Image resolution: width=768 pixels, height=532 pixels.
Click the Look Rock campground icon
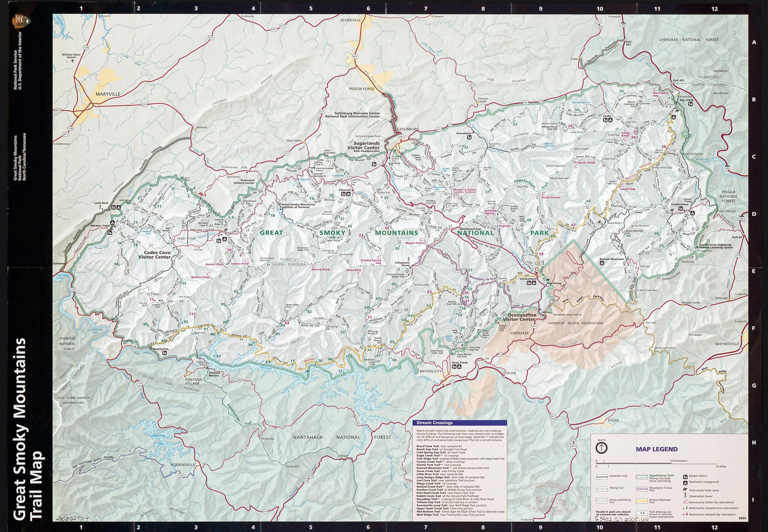(x=118, y=207)
